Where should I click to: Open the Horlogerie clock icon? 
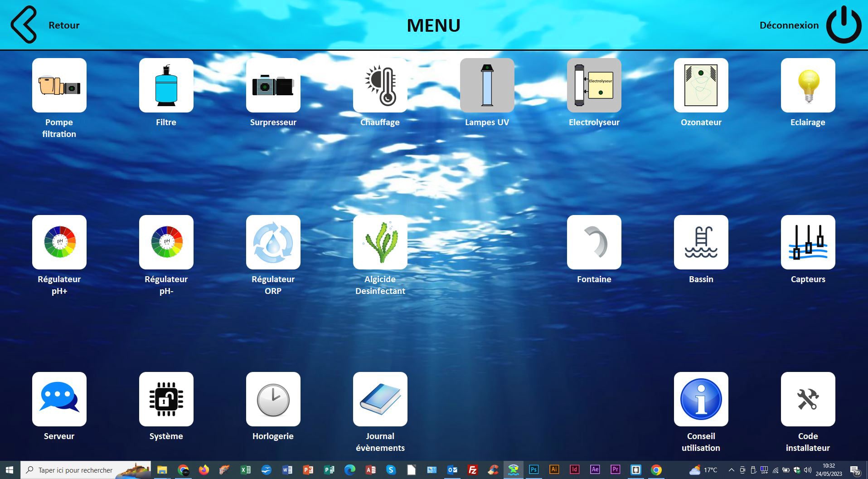click(273, 399)
